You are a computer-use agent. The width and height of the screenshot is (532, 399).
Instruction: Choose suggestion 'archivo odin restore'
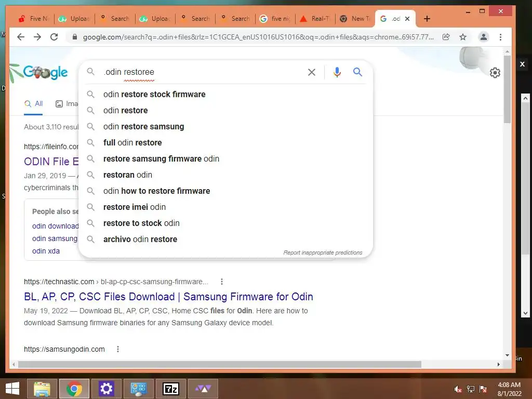point(225,239)
